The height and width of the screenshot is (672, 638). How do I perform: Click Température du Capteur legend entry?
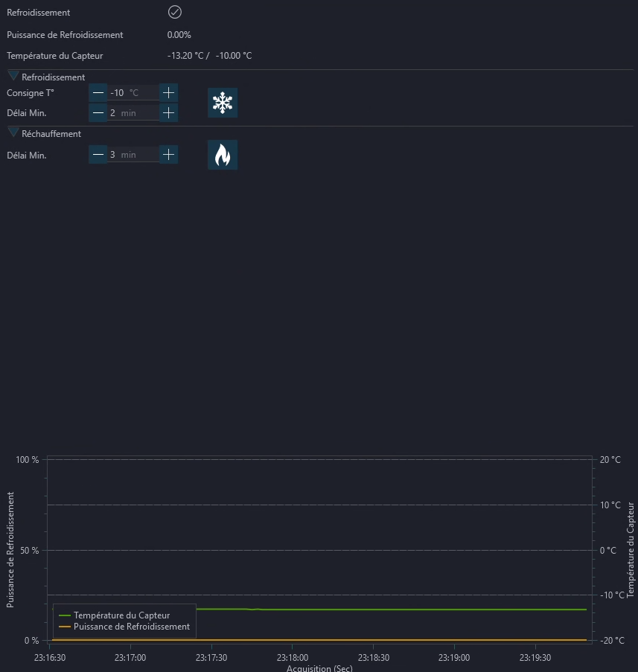(x=115, y=615)
